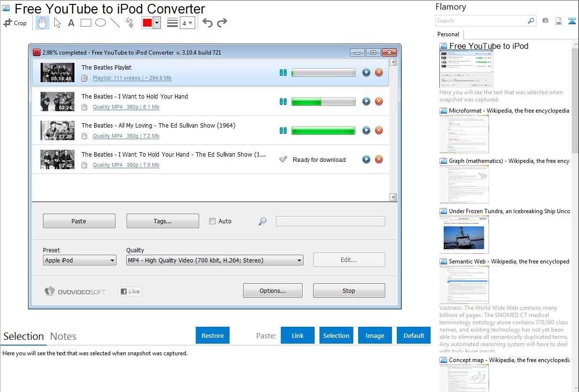Pick the ellipse shape tool
Viewport: 579px width, 392px height.
[101, 23]
